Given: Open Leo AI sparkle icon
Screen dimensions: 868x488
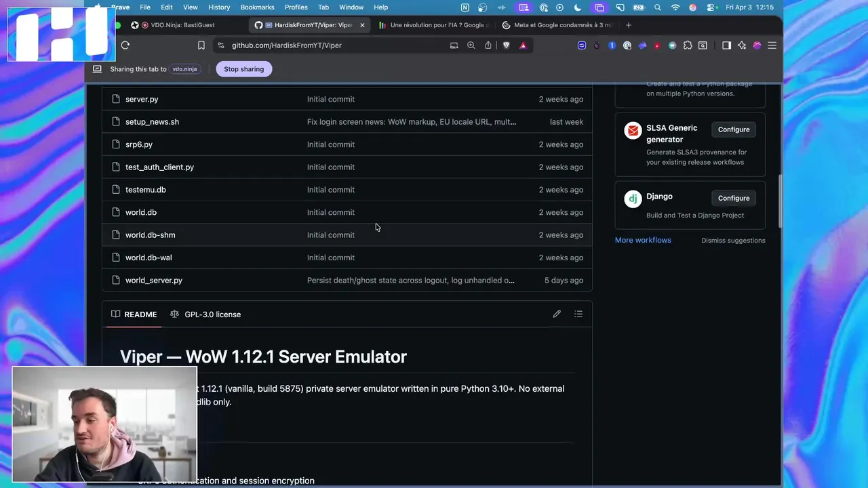Looking at the screenshot, I should click(x=742, y=45).
